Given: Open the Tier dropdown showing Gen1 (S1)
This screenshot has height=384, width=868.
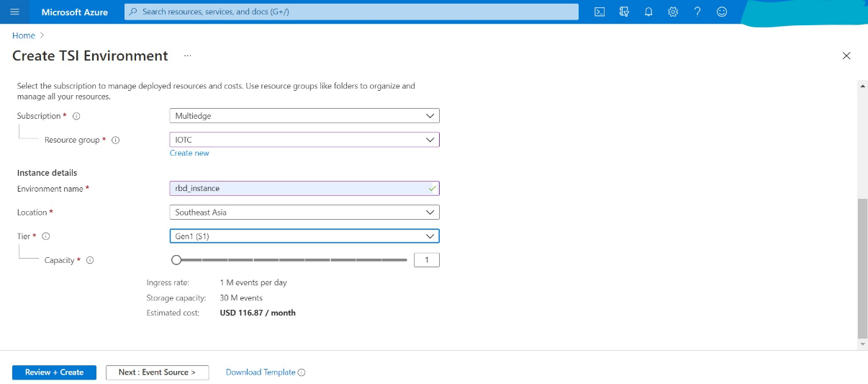Looking at the screenshot, I should tap(304, 236).
